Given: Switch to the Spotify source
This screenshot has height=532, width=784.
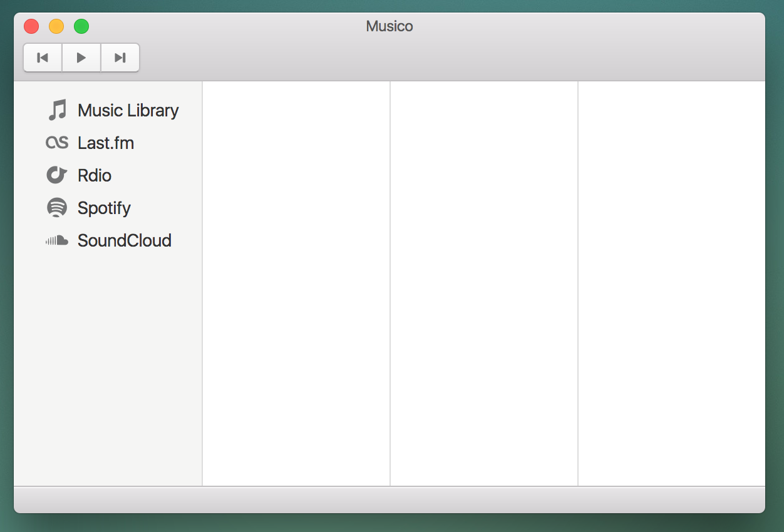Looking at the screenshot, I should pos(104,207).
